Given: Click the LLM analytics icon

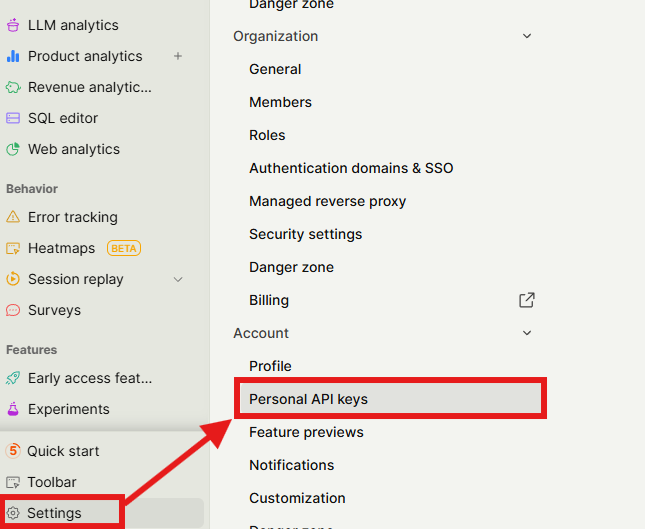Looking at the screenshot, I should point(13,25).
